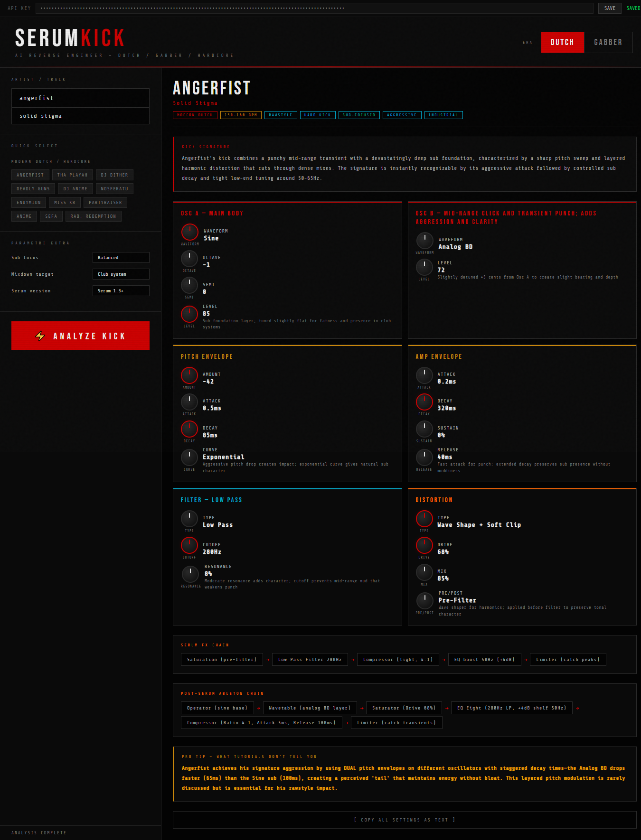Choose NOSFERATU preset
Image resolution: width=641 pixels, height=840 pixels.
pos(114,189)
